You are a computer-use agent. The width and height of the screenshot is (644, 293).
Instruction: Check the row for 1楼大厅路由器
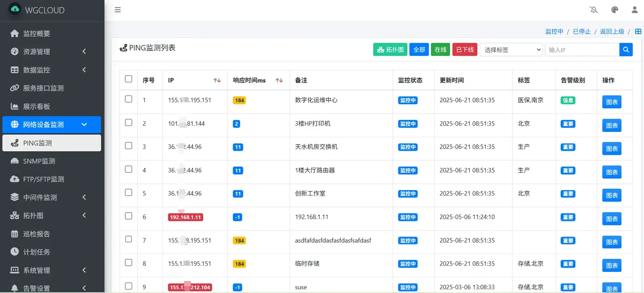[x=129, y=169]
